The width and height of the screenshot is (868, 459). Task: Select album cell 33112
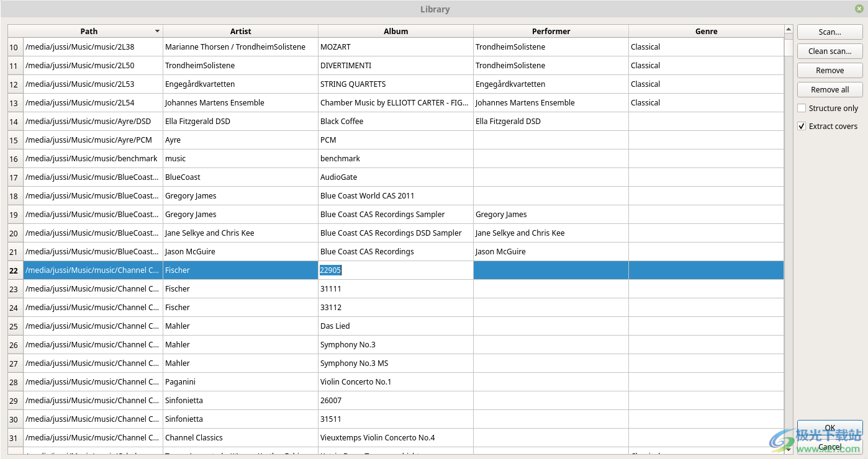[396, 308]
